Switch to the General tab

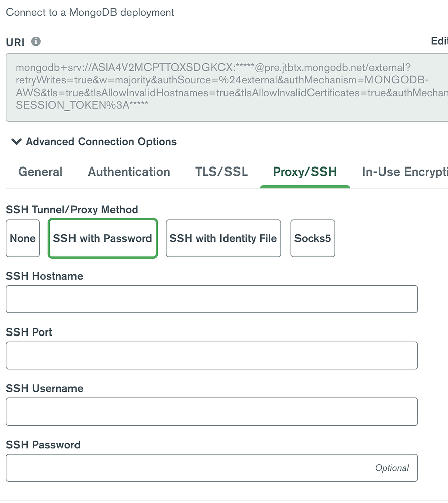pyautogui.click(x=40, y=172)
